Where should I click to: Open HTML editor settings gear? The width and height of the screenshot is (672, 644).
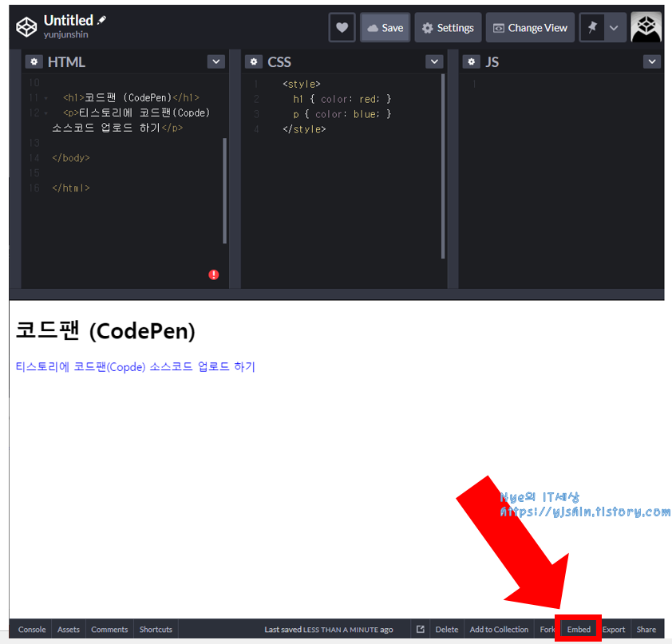[x=34, y=61]
